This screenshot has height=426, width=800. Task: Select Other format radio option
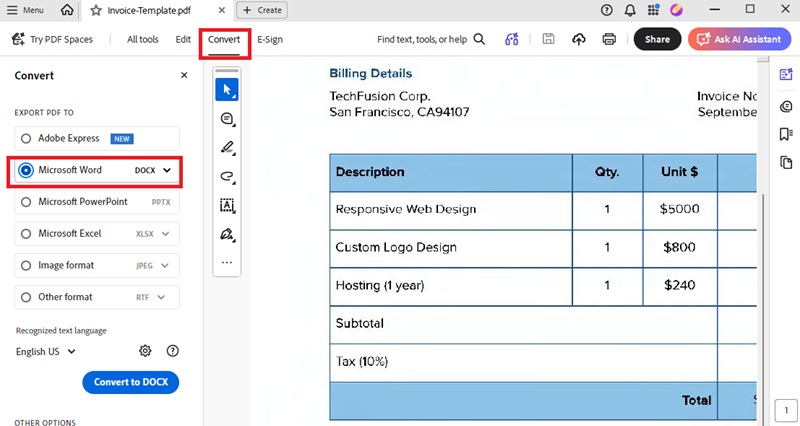tap(26, 297)
